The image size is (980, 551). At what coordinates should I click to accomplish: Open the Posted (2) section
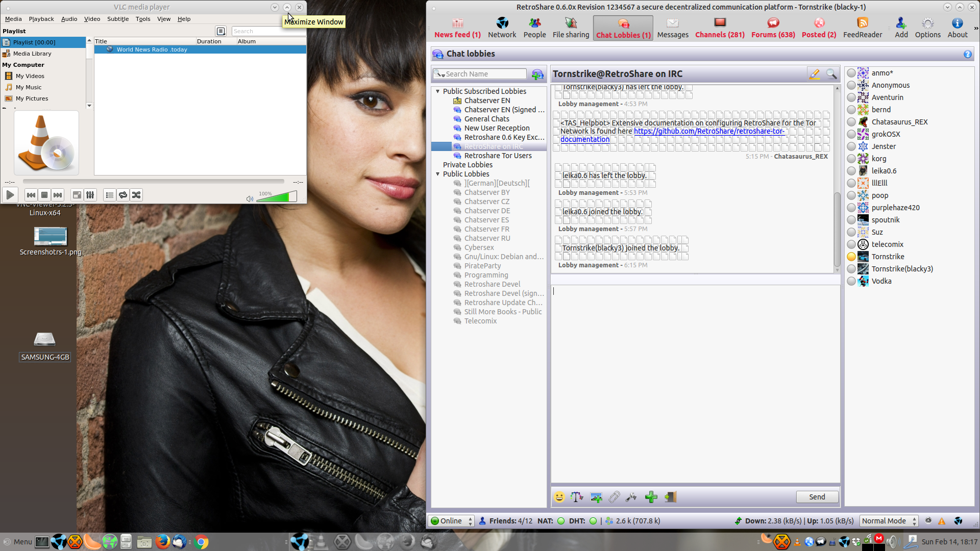coord(819,28)
